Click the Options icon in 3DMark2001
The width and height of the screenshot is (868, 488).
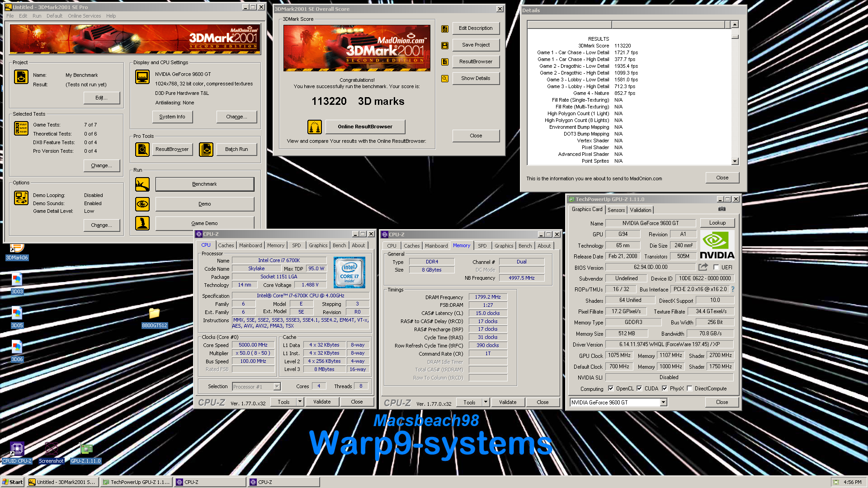pos(21,198)
